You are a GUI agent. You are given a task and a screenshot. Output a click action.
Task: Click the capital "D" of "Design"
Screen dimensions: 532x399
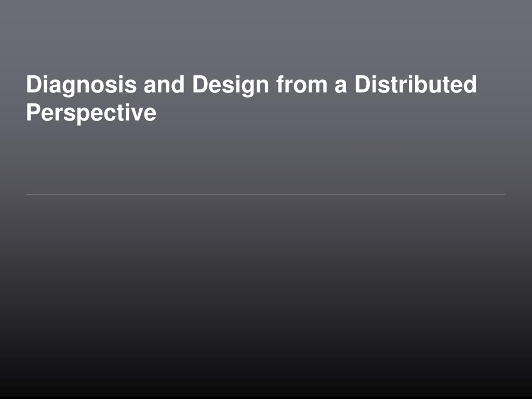pos(200,85)
